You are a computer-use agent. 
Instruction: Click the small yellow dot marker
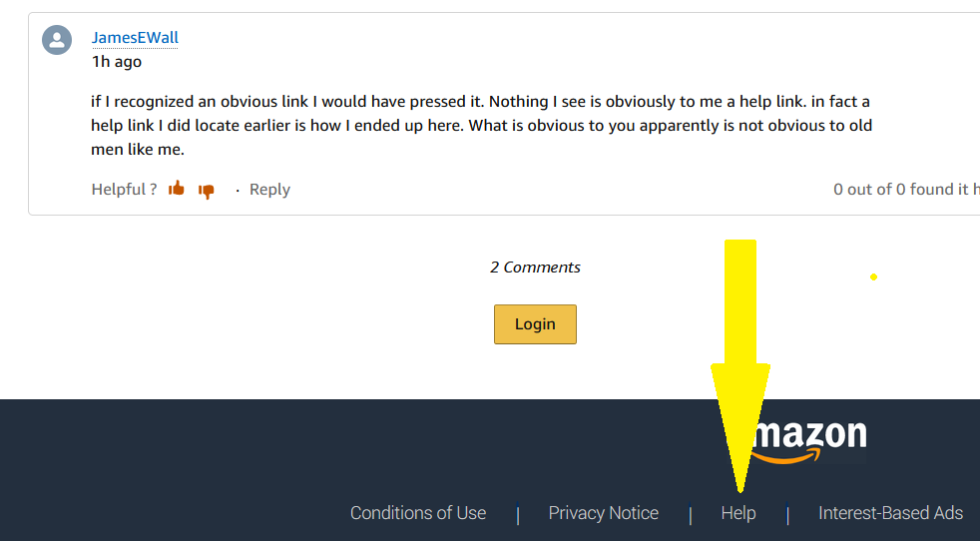874,277
